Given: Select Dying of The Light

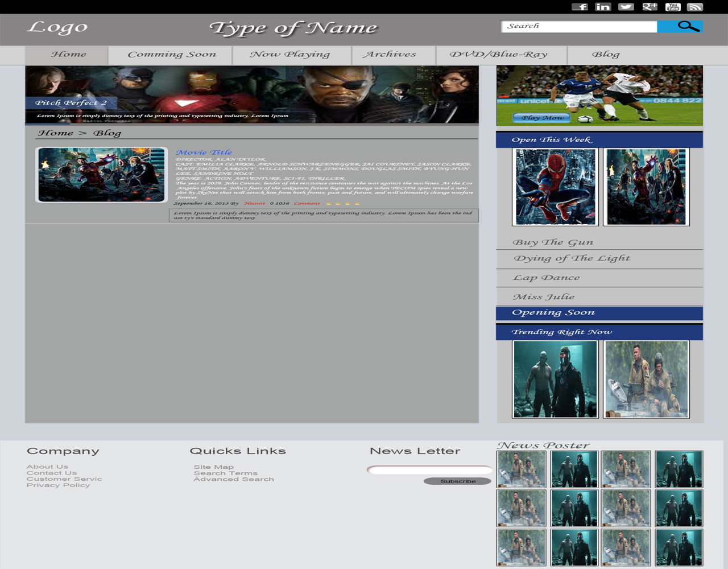Looking at the screenshot, I should coord(572,258).
